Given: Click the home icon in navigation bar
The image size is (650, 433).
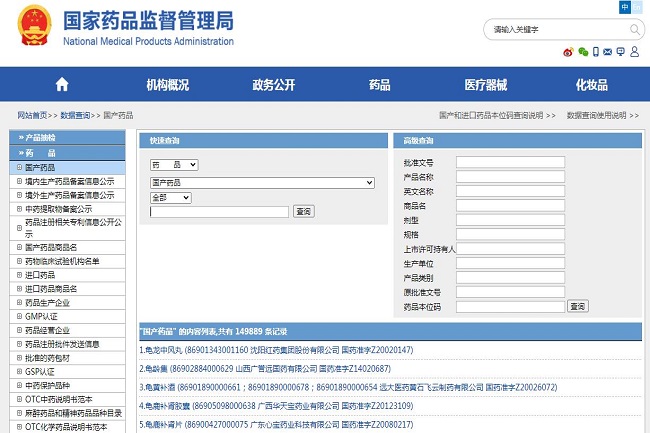Looking at the screenshot, I should (62, 85).
